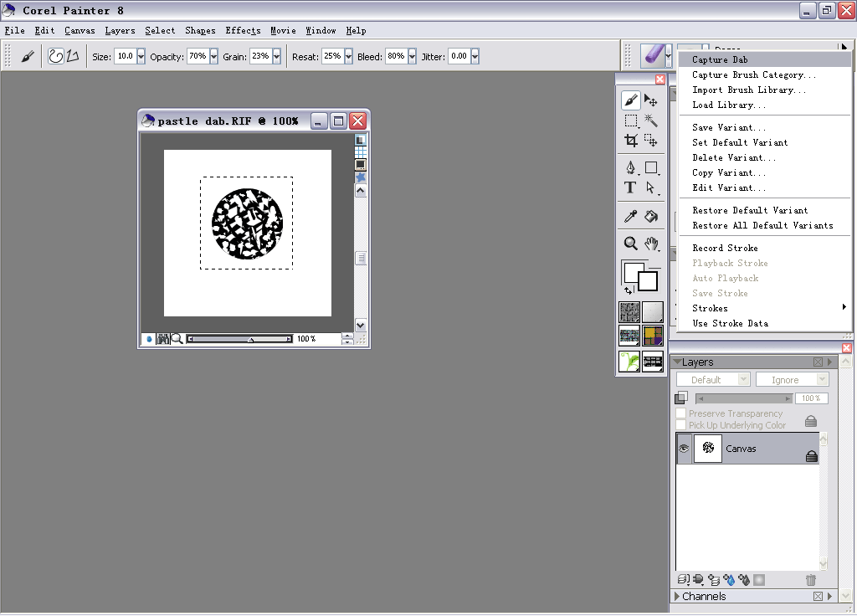The image size is (857, 616).
Task: Select the Dropper tool
Action: (x=631, y=217)
